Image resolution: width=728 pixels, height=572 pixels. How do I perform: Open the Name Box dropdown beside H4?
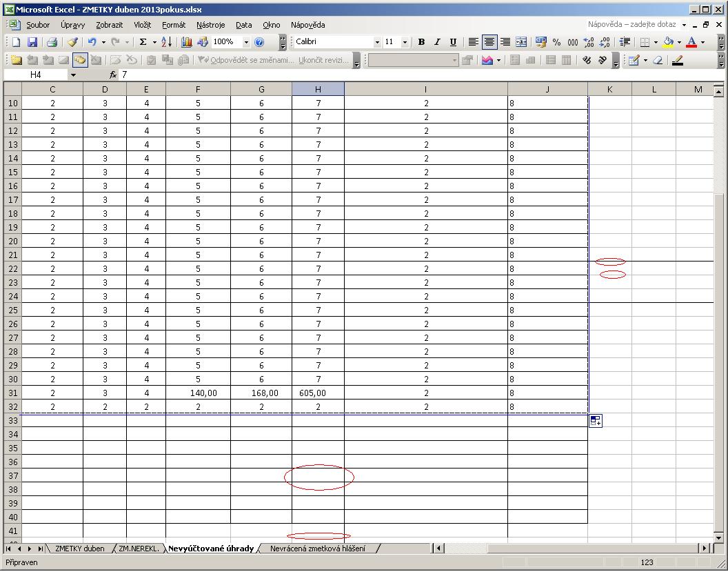[73, 75]
